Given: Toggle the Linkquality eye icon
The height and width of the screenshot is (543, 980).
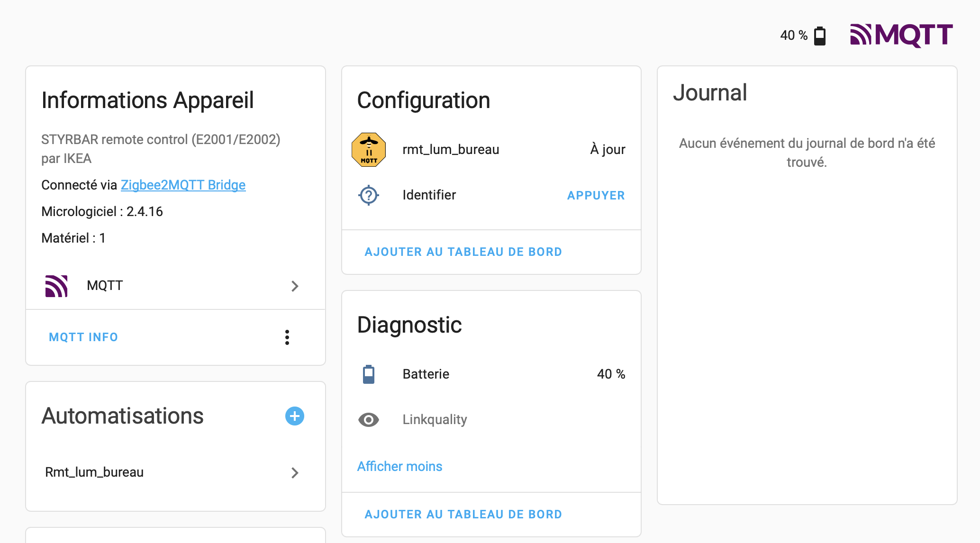Looking at the screenshot, I should tap(368, 420).
